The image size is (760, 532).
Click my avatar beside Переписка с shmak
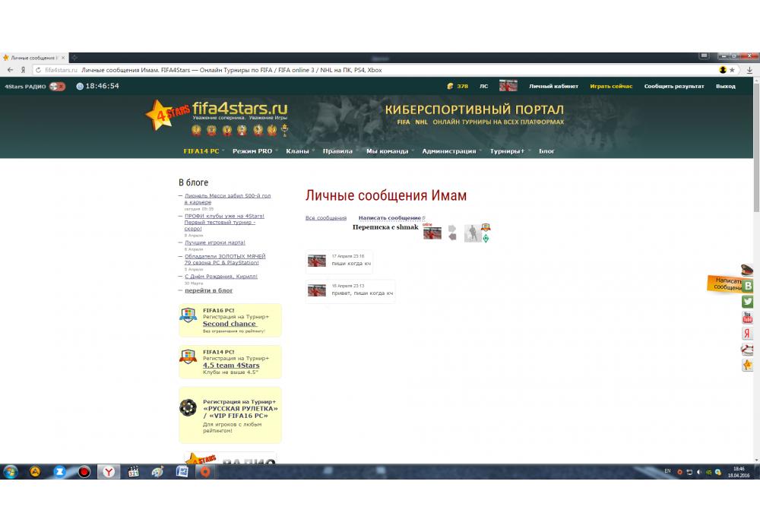(432, 233)
